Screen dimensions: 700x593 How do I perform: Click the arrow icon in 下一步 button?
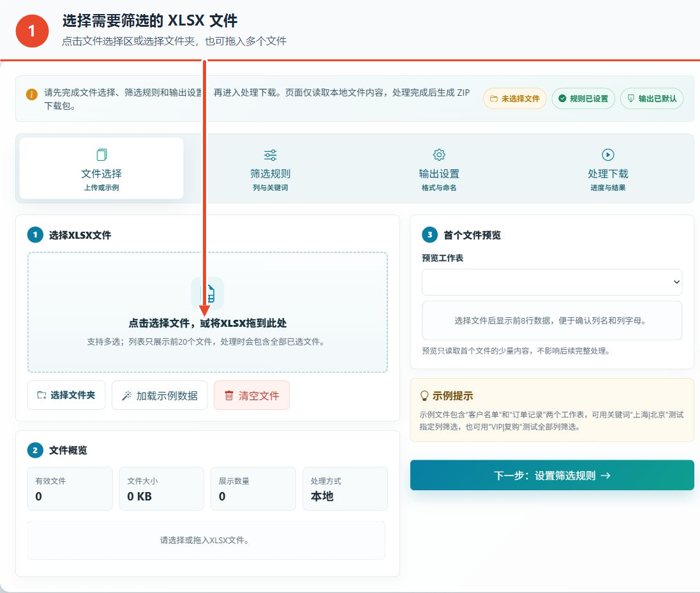pyautogui.click(x=606, y=476)
